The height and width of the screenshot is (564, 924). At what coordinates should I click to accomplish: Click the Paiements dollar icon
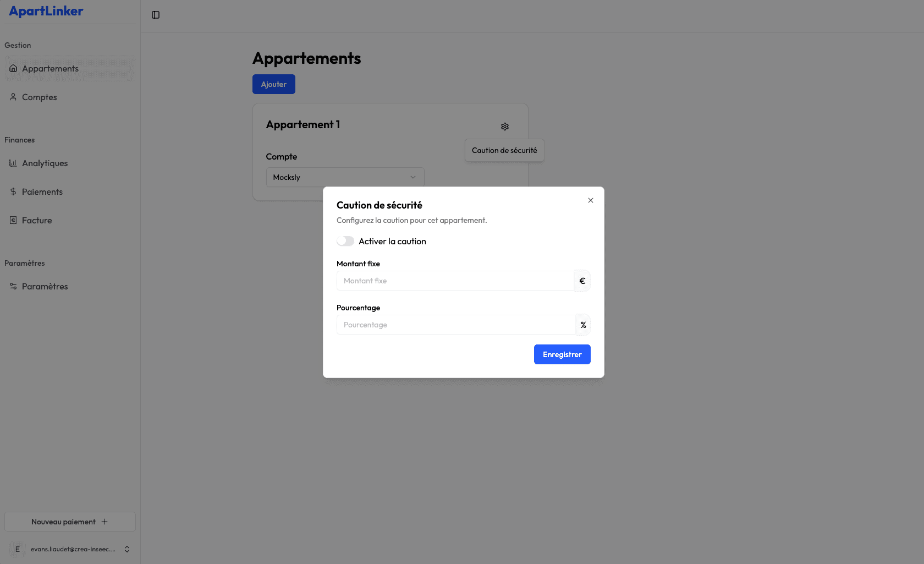(13, 191)
